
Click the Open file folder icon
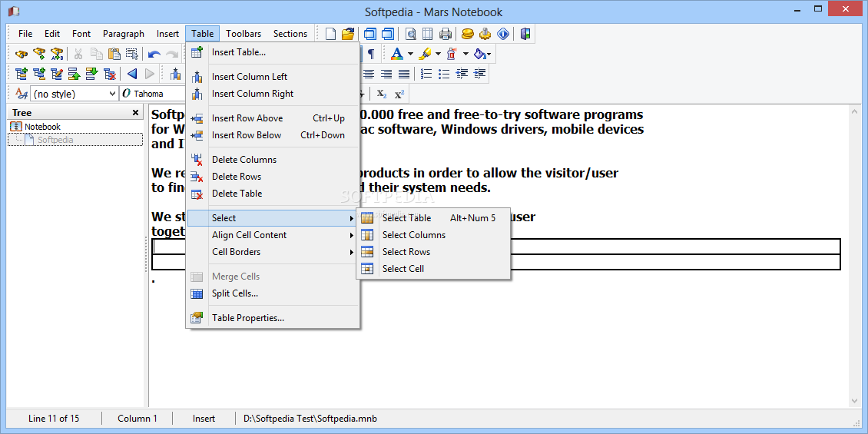pos(348,34)
